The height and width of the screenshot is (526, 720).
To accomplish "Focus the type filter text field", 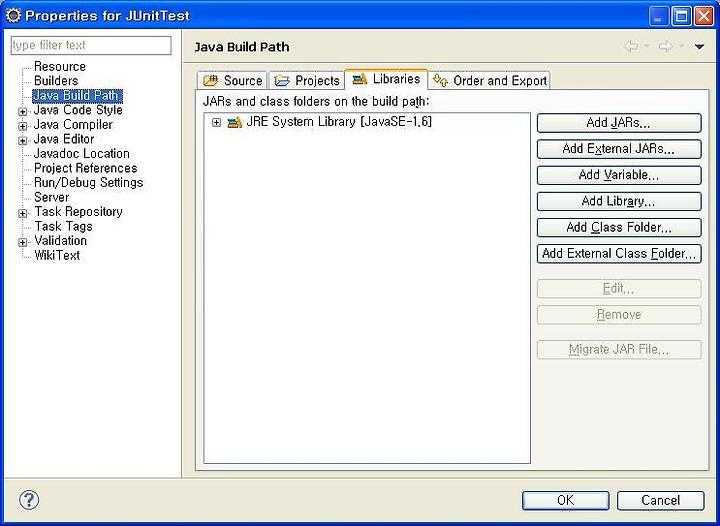I will pos(91,45).
